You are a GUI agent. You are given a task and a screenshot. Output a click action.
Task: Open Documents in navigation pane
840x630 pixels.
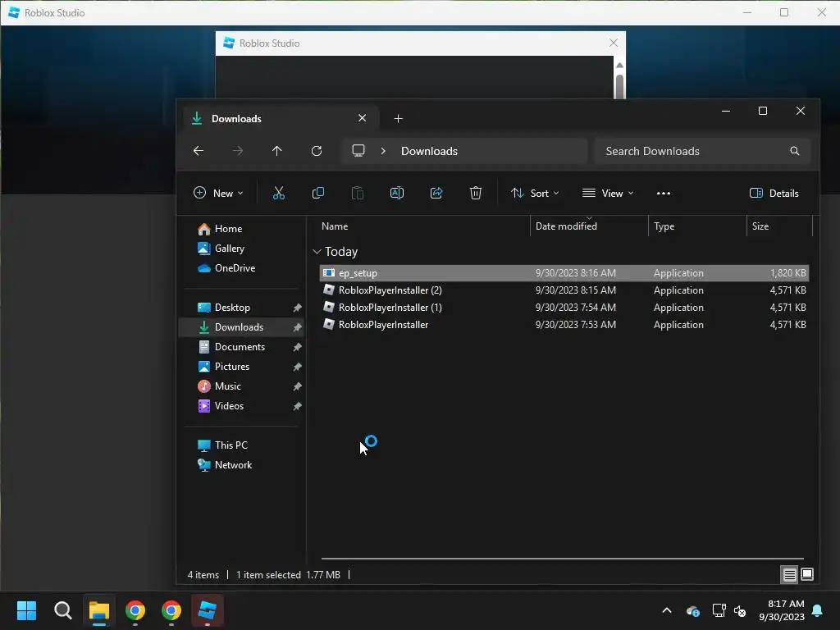pos(240,347)
